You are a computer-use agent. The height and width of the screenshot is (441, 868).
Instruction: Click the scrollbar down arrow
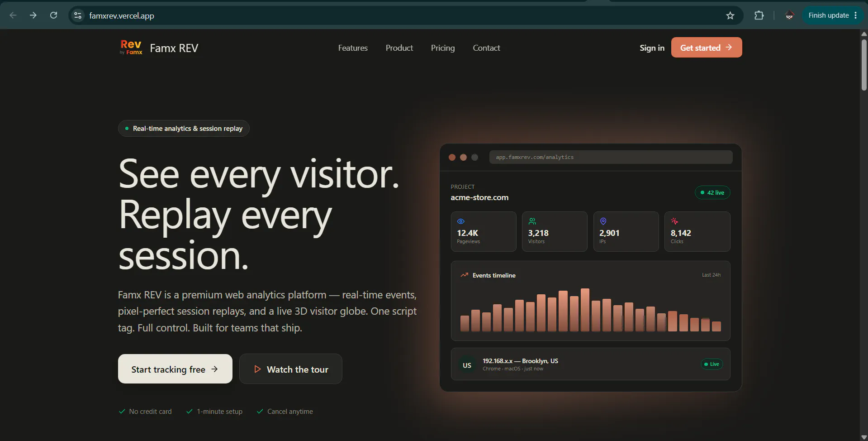864,437
